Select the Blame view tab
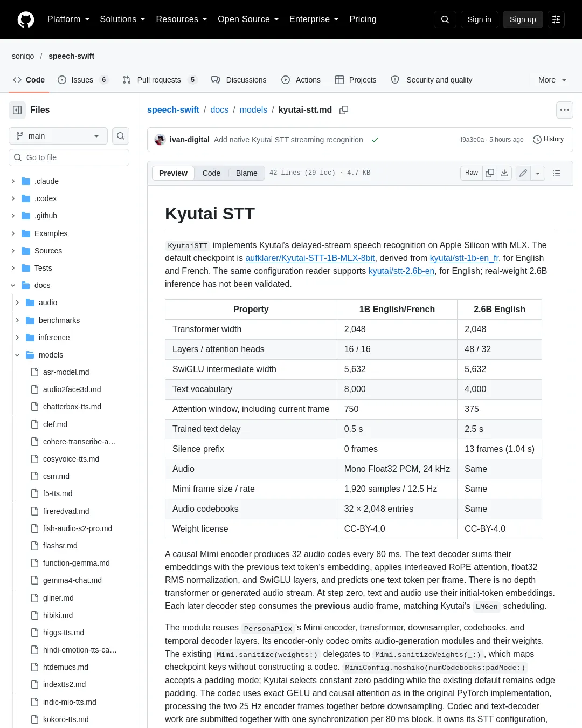 [247, 173]
